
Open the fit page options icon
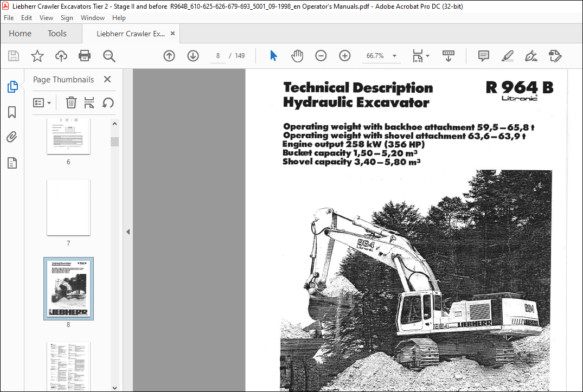pos(418,56)
